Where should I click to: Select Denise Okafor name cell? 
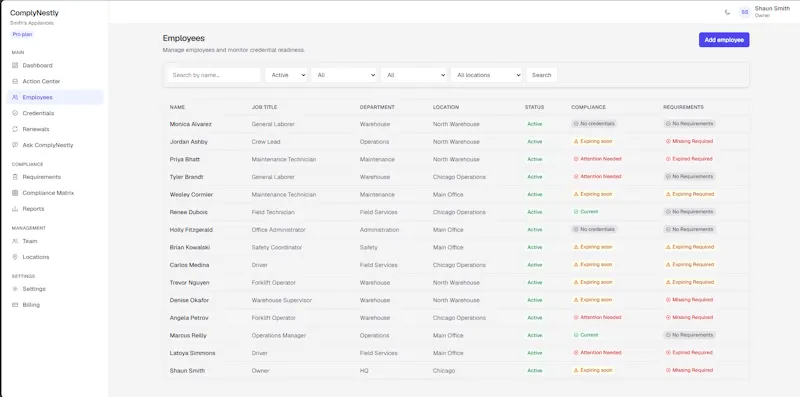click(x=189, y=300)
